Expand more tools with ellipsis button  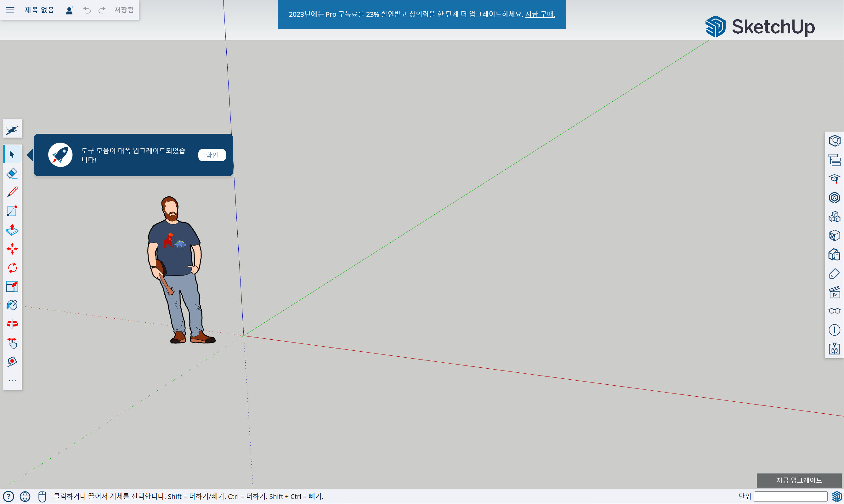click(x=12, y=381)
